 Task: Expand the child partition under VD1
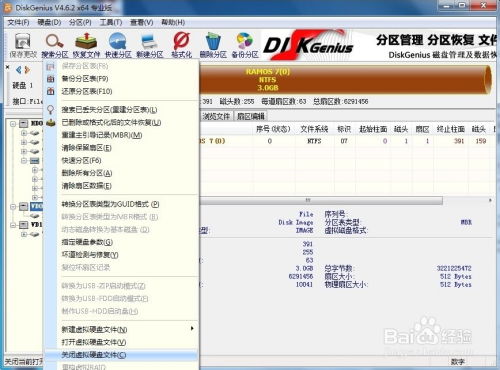[24, 234]
